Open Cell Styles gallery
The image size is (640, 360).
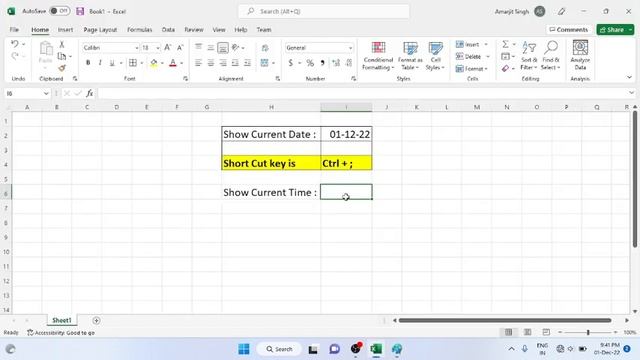tap(435, 56)
